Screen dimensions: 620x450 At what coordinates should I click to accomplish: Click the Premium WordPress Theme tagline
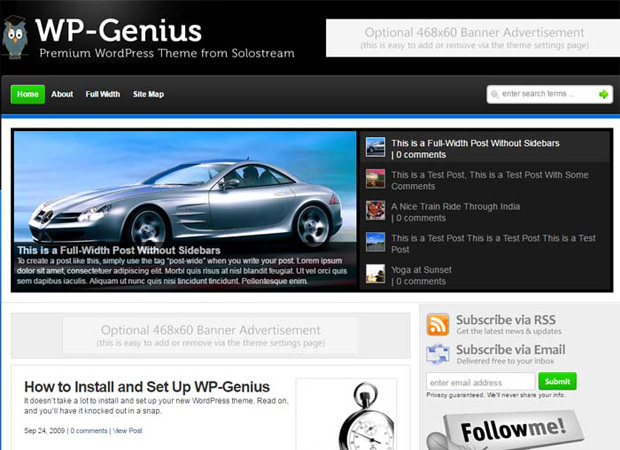167,53
